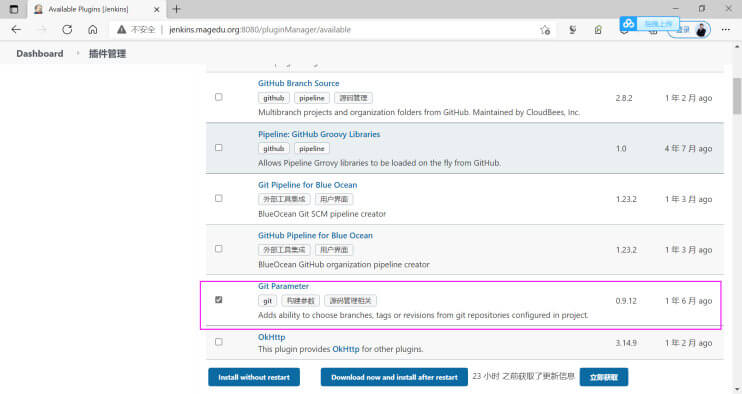
Task: Close the Available Plugins tab
Action: coord(157,9)
